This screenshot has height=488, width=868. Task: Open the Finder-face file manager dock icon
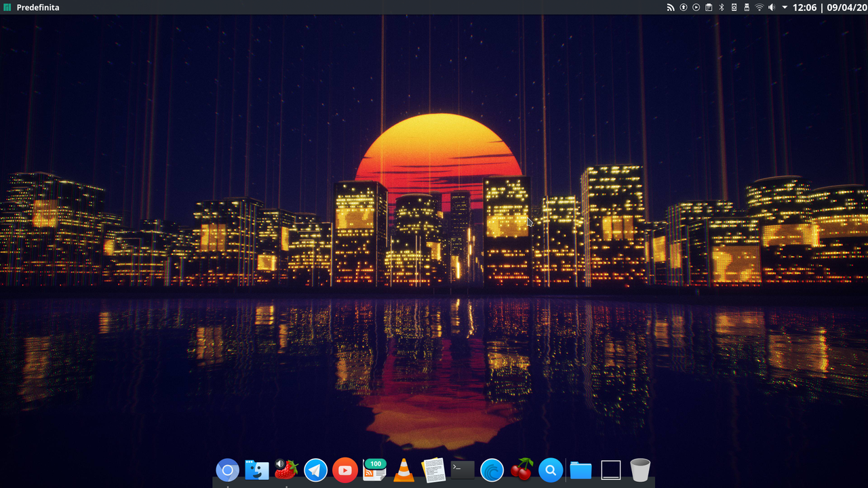[x=257, y=470]
